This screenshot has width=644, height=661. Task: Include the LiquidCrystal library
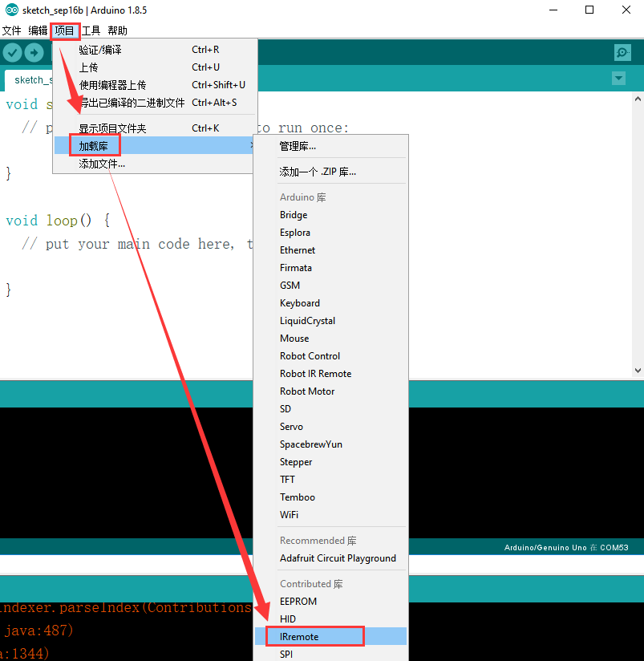coord(331,321)
